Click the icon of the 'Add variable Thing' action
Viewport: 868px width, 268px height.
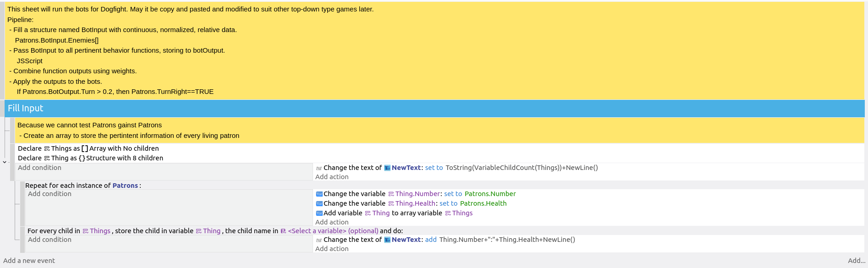319,213
